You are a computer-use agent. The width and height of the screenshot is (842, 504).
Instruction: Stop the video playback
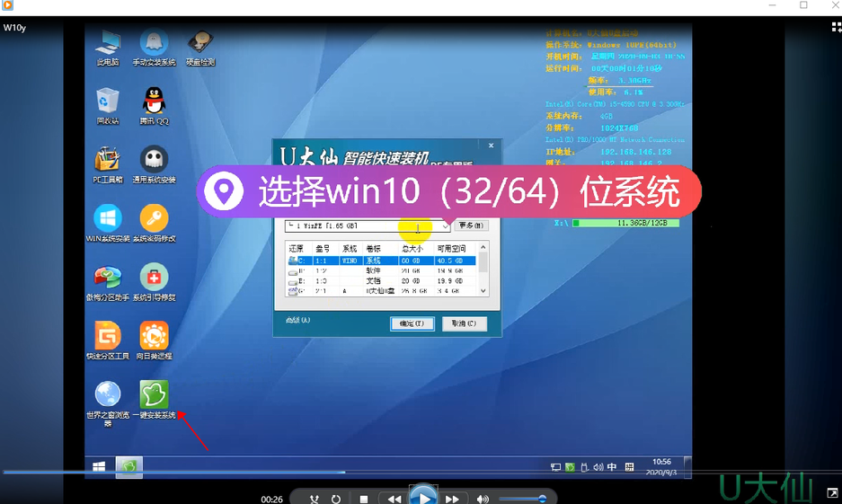point(364,500)
